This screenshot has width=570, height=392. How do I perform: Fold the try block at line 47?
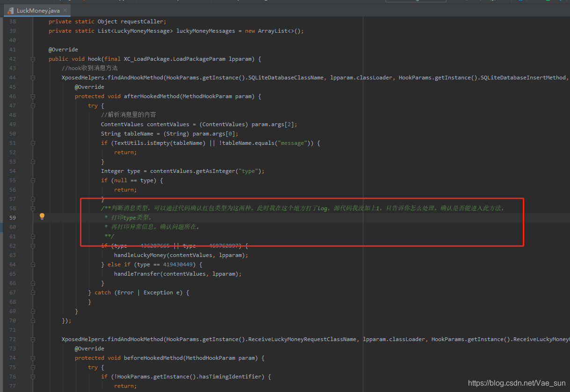click(x=33, y=106)
